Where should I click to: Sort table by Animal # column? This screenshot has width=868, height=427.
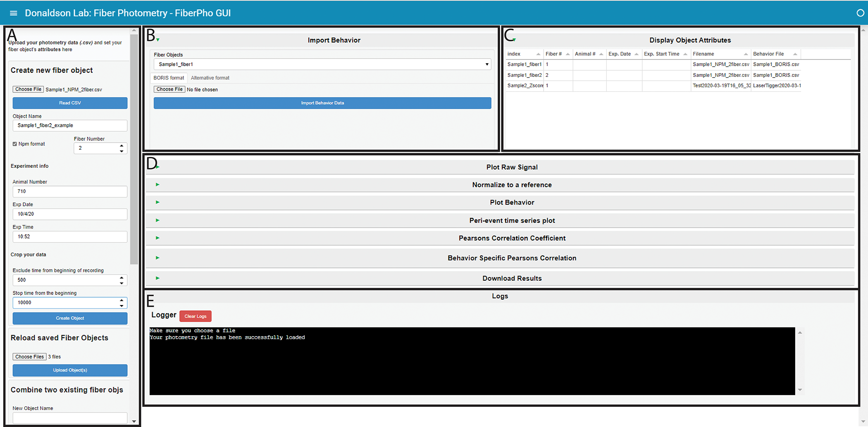589,54
